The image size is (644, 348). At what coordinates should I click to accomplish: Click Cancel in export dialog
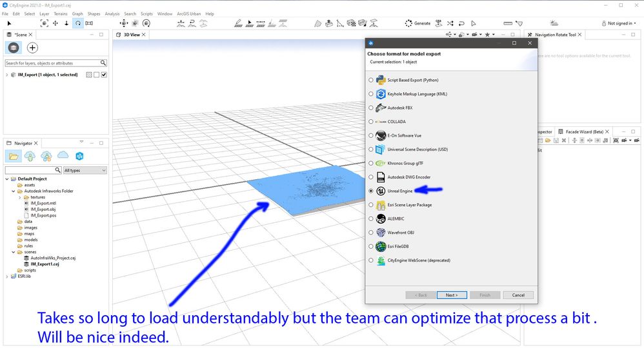[x=518, y=295]
